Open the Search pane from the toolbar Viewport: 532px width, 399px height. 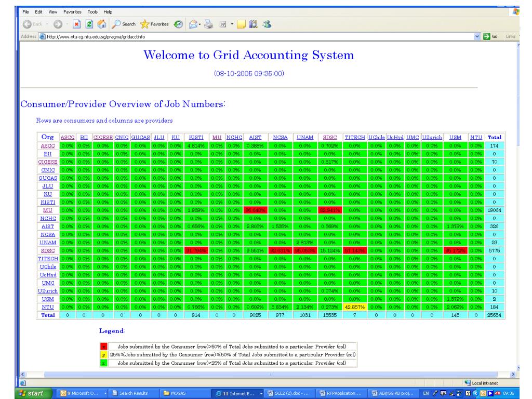[124, 24]
